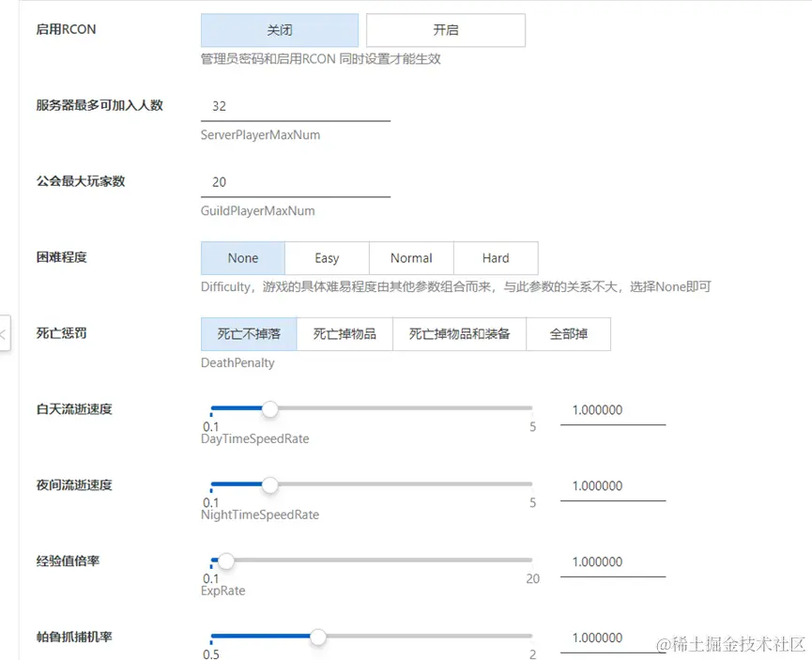Click the 经验值倍率 value field 1.000000
Image resolution: width=812 pixels, height=660 pixels.
(613, 562)
